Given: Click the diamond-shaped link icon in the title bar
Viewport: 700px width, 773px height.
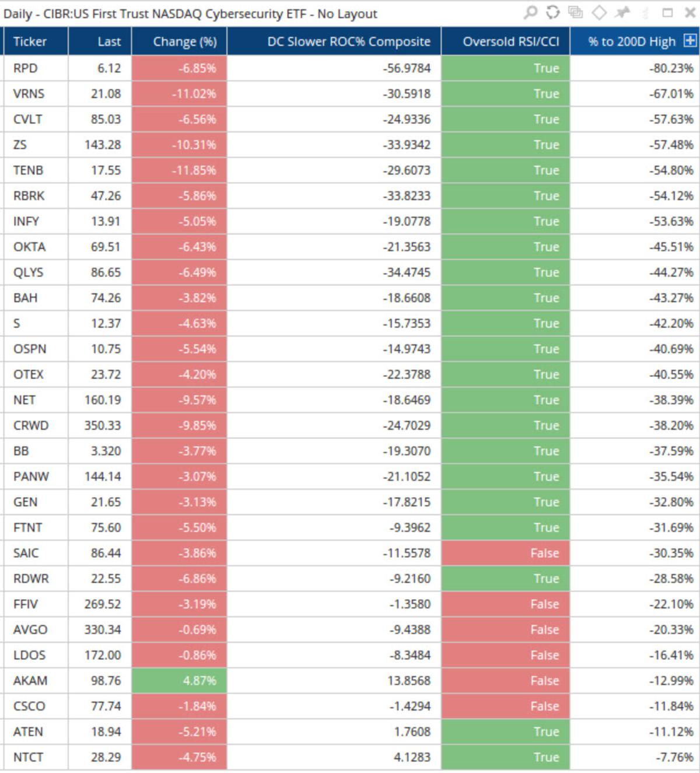Looking at the screenshot, I should 598,11.
